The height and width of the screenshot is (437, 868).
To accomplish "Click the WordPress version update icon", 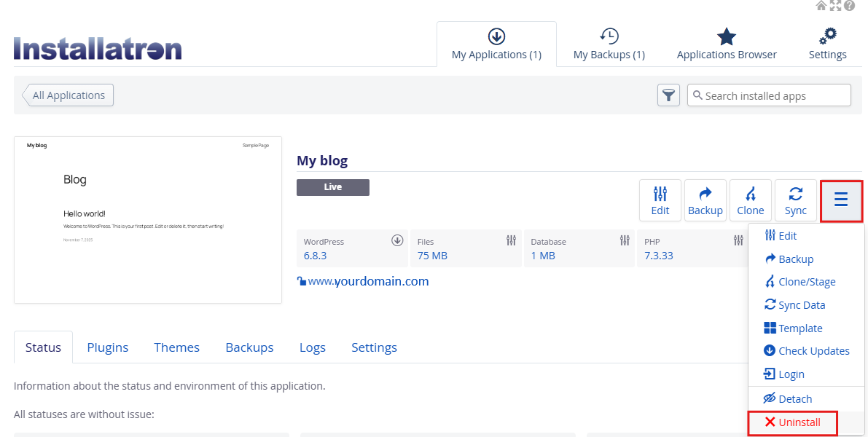I will pos(397,240).
